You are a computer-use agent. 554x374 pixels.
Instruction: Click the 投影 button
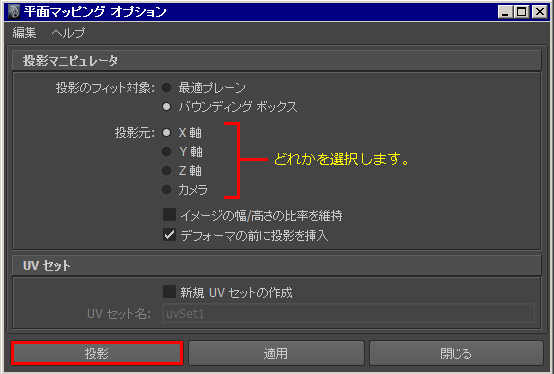tap(97, 353)
